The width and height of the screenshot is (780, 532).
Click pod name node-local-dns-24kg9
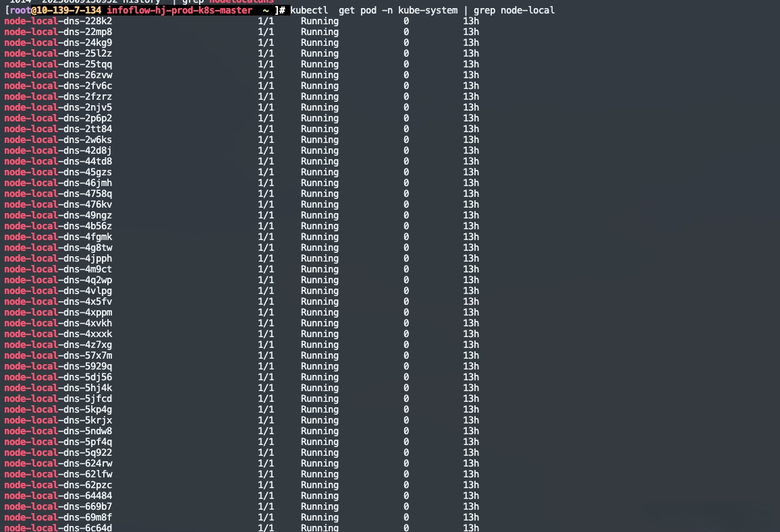tap(58, 42)
